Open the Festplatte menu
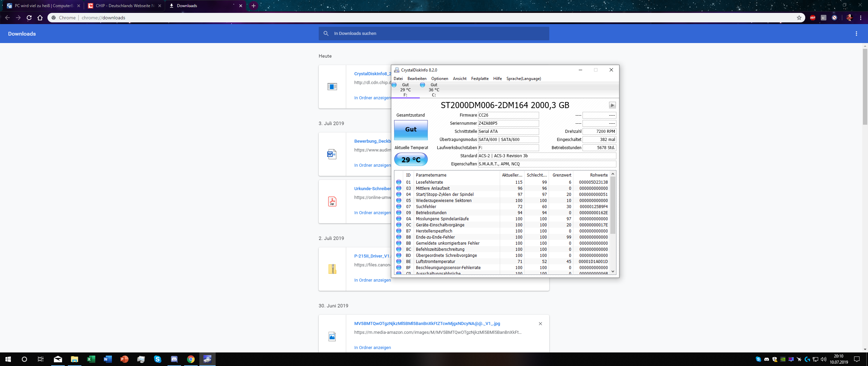This screenshot has width=868, height=366. coord(479,79)
